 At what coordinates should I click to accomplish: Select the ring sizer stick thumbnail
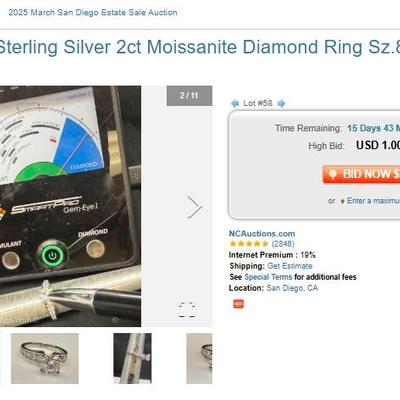point(132,358)
